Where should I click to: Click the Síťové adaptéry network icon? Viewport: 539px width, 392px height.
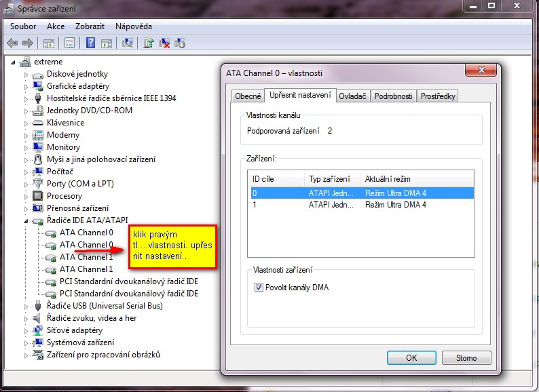click(37, 330)
